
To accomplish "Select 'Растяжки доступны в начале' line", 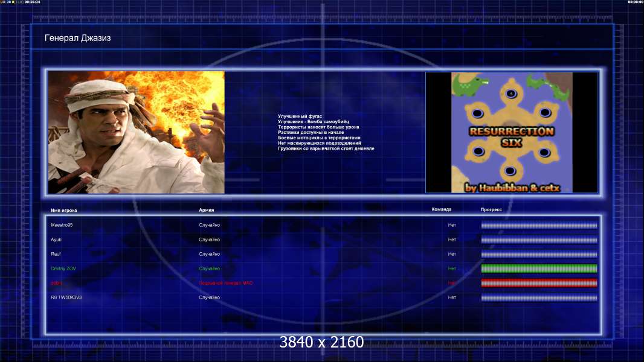I will pyautogui.click(x=311, y=132).
